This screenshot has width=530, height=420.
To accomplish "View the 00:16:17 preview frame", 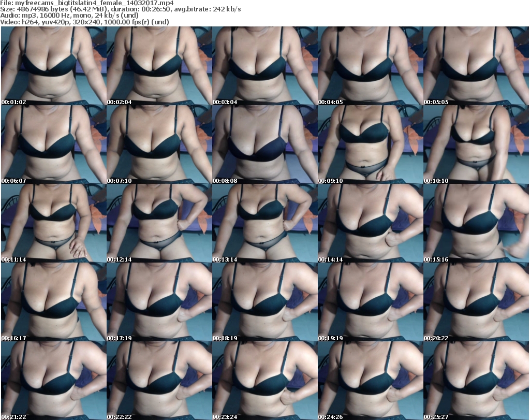I will (x=54, y=301).
